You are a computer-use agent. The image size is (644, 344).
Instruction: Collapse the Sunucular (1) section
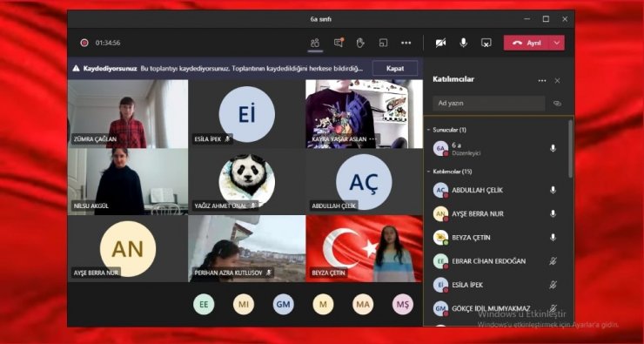tap(428, 130)
